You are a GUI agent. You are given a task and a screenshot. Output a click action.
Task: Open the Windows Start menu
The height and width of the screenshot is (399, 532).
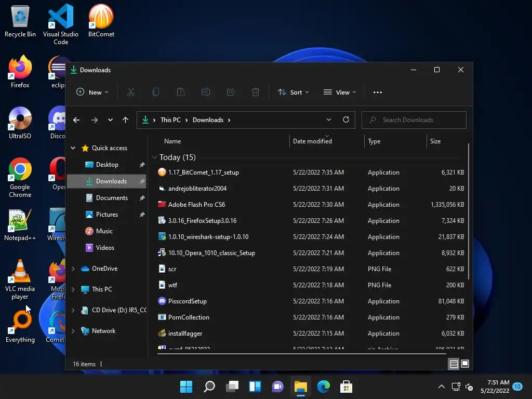[186, 387]
